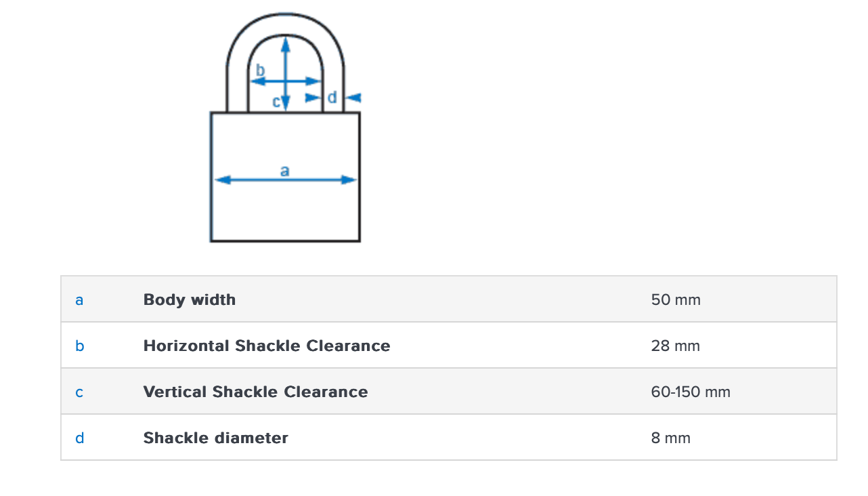Select the blue "c" in the table
This screenshot has width=868, height=496.
(x=79, y=392)
